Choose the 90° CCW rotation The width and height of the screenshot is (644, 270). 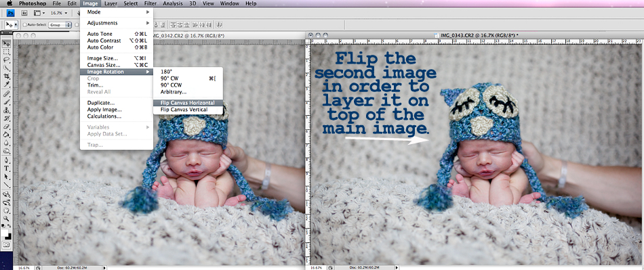coord(188,85)
